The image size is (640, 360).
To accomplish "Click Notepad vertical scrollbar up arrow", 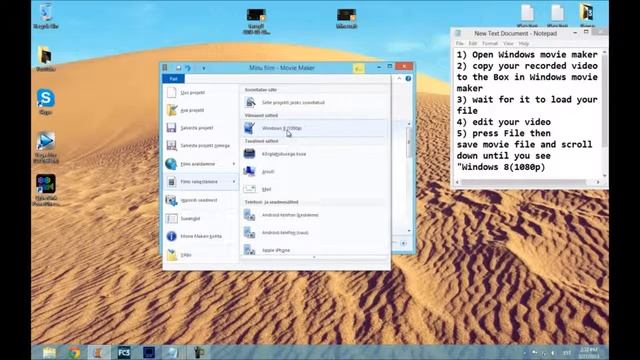I will point(604,52).
